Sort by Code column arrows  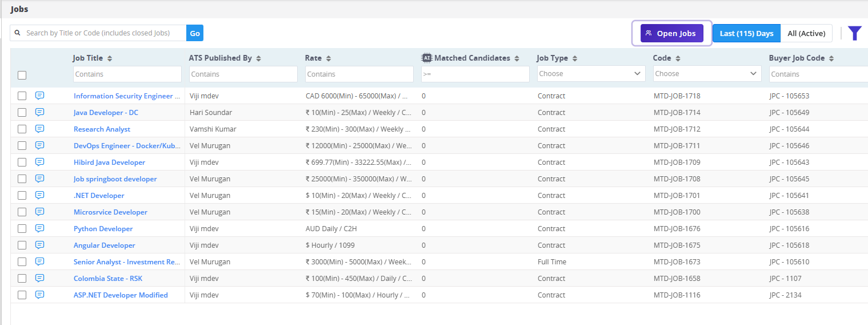click(x=678, y=58)
